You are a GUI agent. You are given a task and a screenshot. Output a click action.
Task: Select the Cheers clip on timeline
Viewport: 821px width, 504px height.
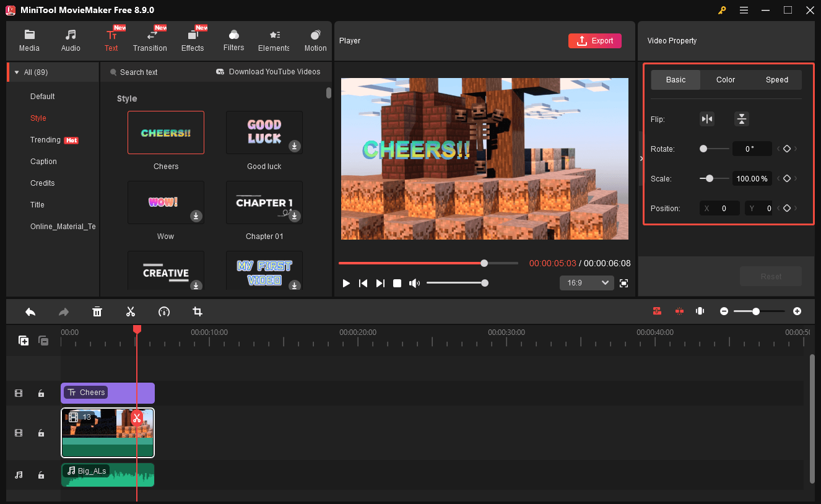(108, 393)
